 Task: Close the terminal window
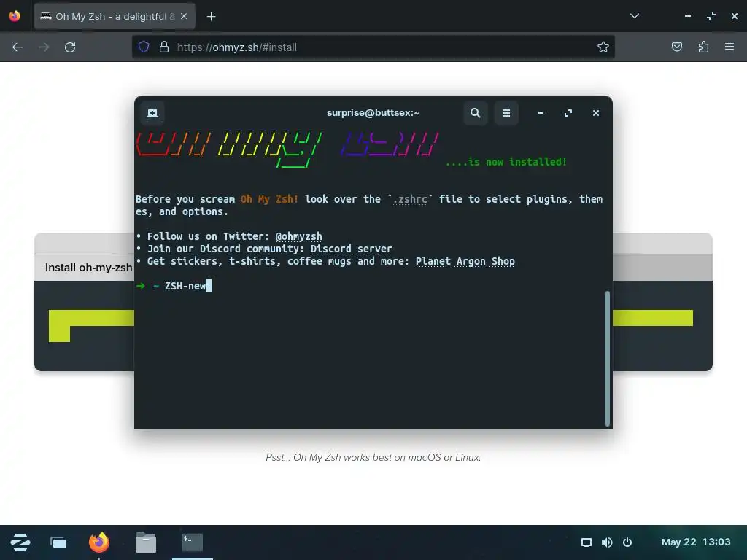[595, 113]
